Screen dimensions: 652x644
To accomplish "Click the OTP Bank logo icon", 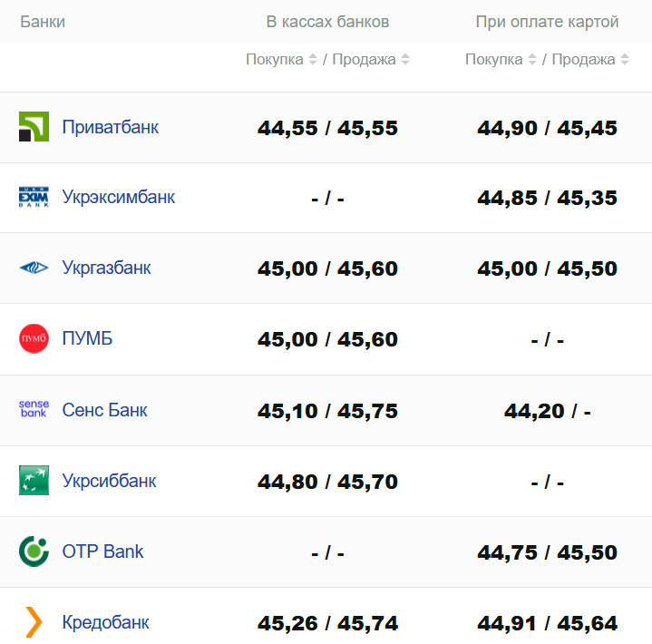I will [x=34, y=551].
